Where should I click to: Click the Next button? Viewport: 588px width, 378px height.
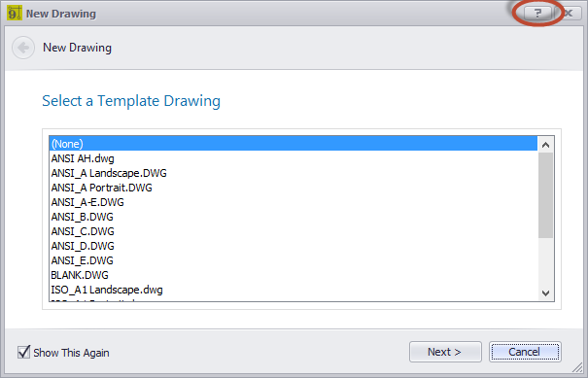(445, 352)
